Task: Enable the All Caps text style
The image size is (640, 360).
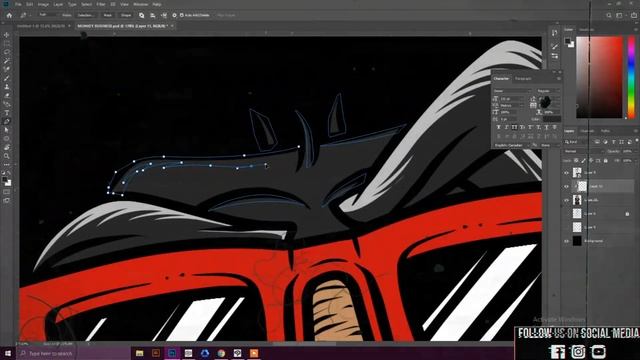Action: [514, 127]
